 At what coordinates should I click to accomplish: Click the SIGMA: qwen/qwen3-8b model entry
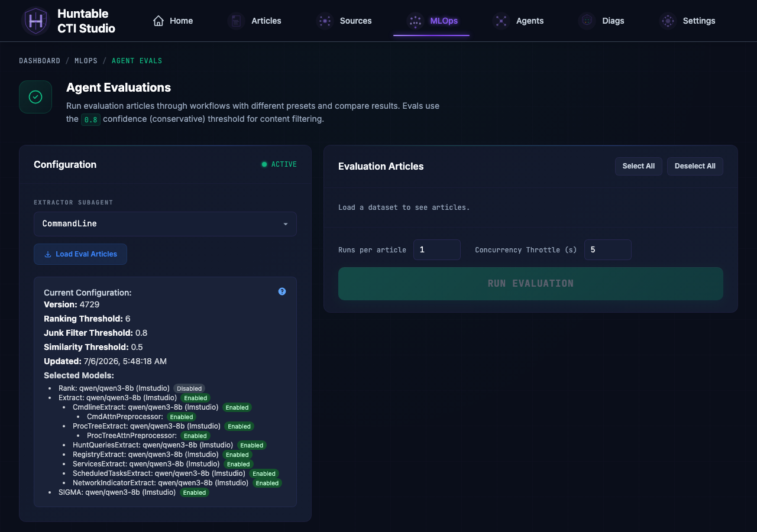click(x=117, y=492)
